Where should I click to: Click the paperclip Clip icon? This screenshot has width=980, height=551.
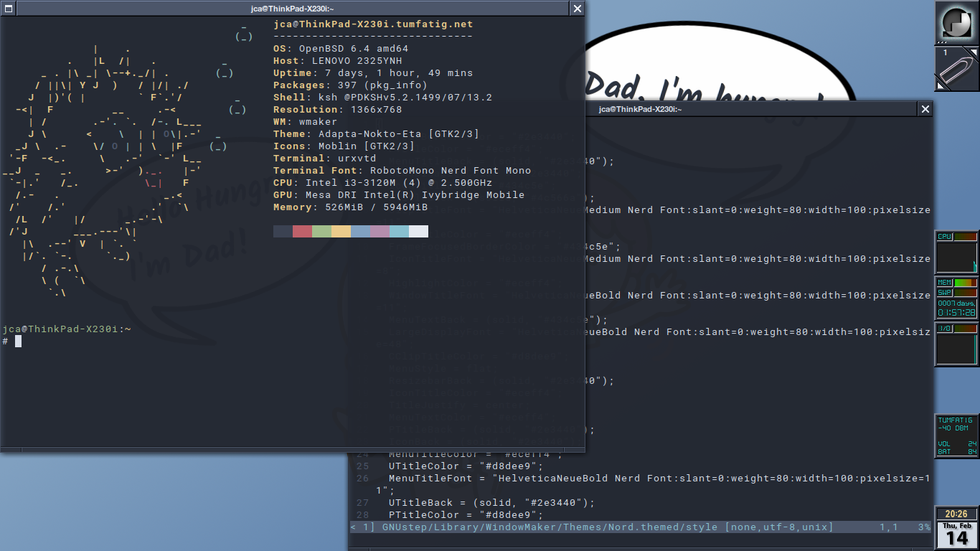[x=957, y=69]
